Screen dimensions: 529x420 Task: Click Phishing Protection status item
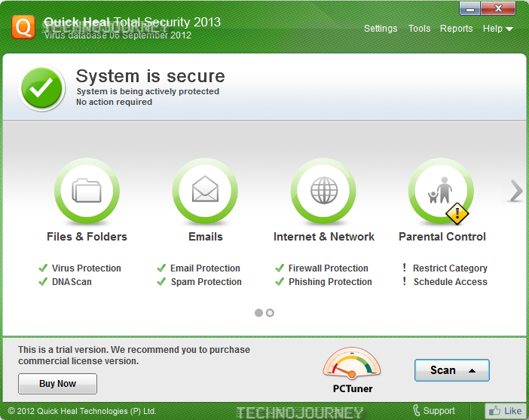[323, 281]
